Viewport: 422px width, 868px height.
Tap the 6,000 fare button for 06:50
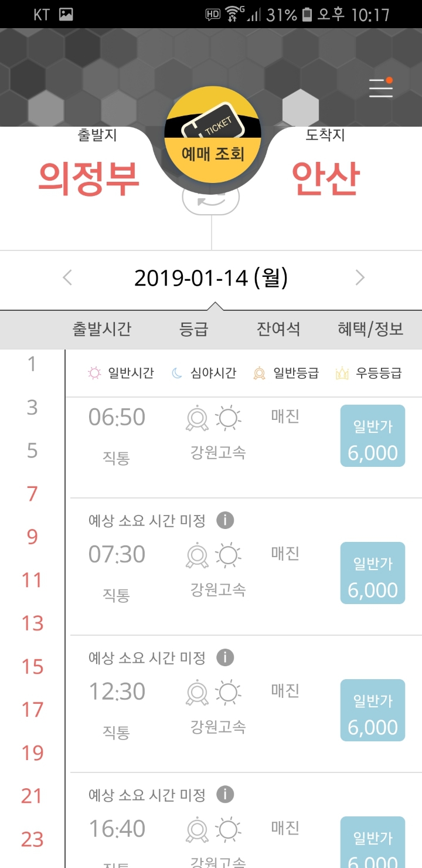point(373,436)
